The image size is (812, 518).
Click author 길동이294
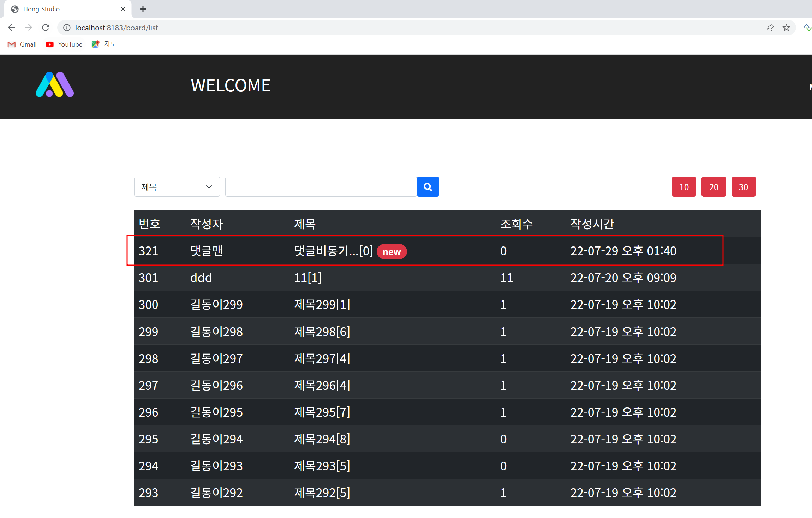click(216, 439)
